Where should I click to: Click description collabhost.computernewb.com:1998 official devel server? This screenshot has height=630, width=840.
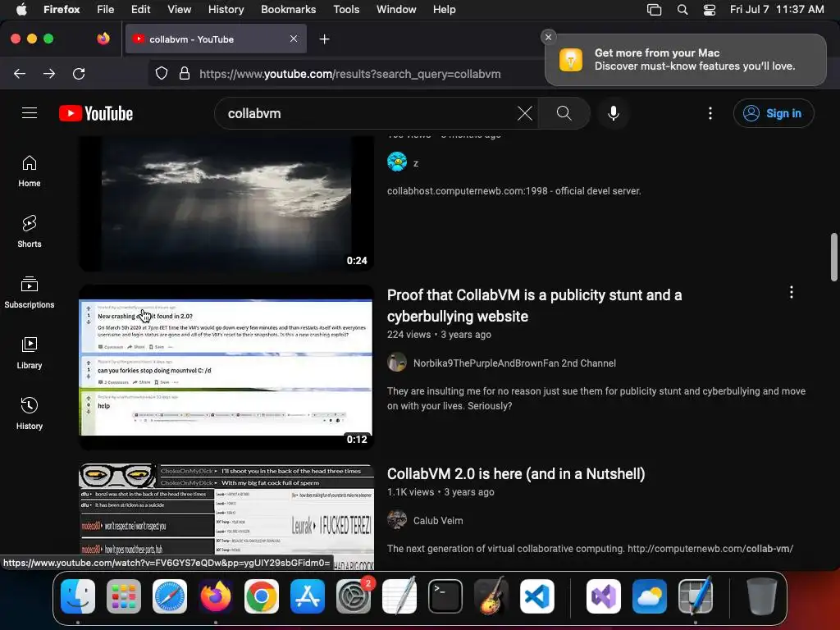tap(514, 190)
